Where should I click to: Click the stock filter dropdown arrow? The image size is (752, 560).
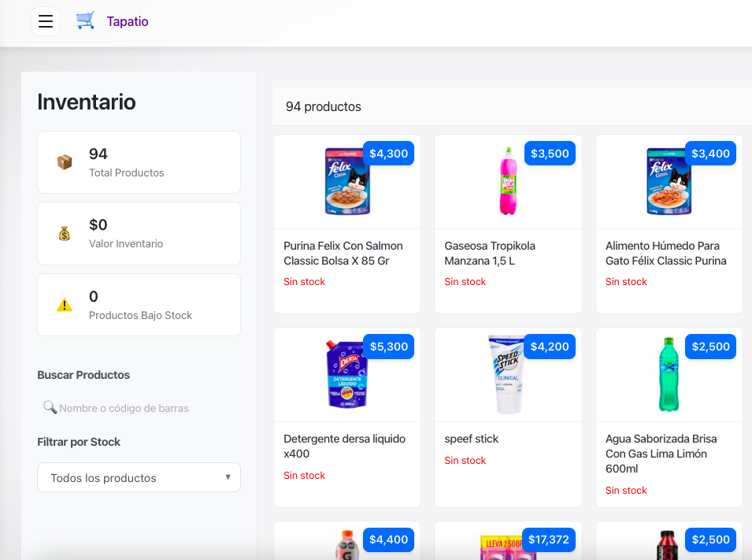point(228,477)
